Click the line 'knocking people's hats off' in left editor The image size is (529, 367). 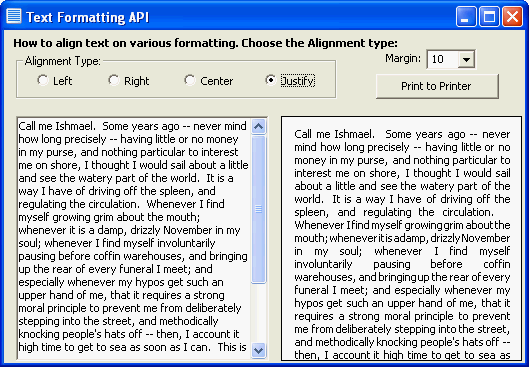pos(129,334)
